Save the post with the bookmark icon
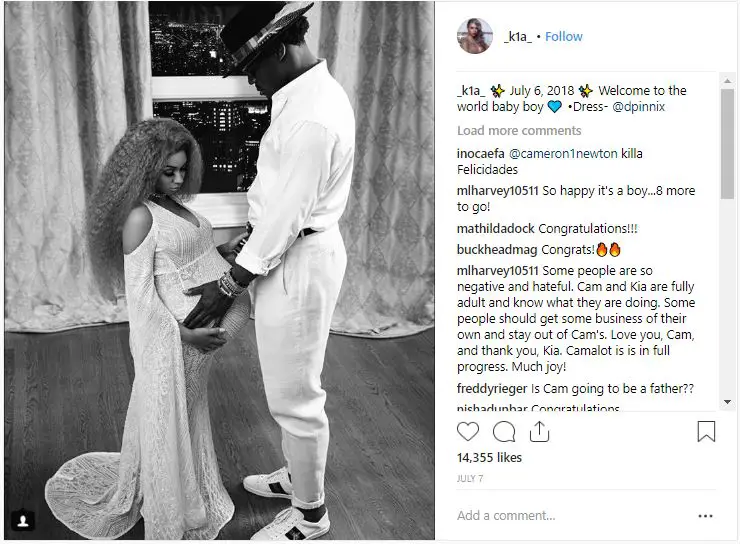Image resolution: width=740 pixels, height=544 pixels. coord(706,431)
